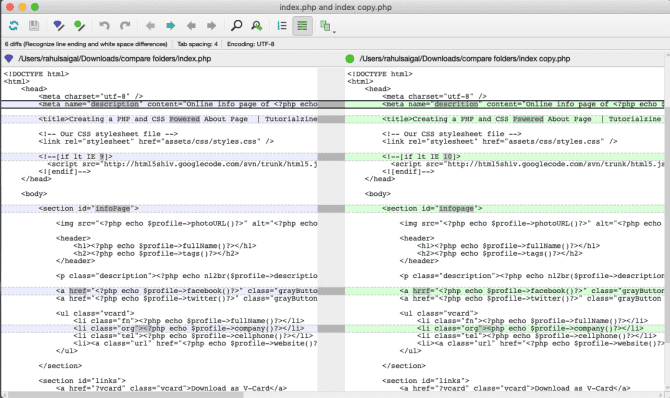Click left pane '<body>' line
The height and width of the screenshot is (398, 670).
pos(34,194)
